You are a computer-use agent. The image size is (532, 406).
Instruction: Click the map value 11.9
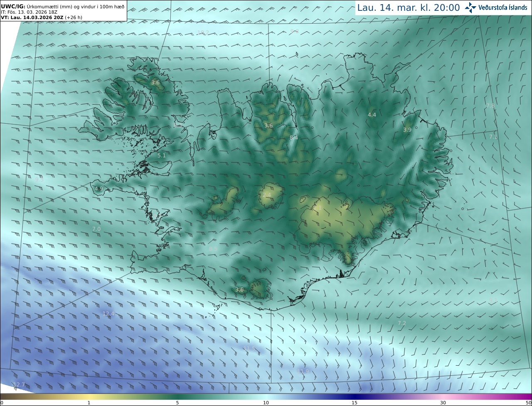coord(303,371)
